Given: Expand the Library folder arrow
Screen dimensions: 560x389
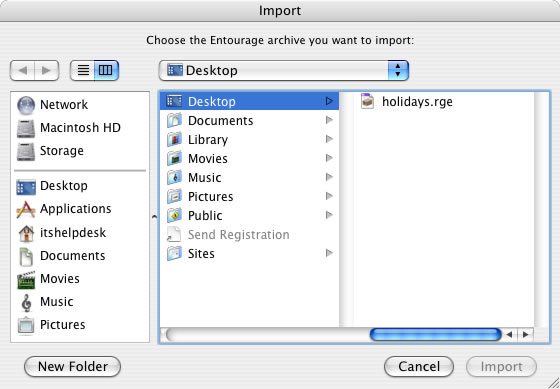Looking at the screenshot, I should tap(329, 139).
